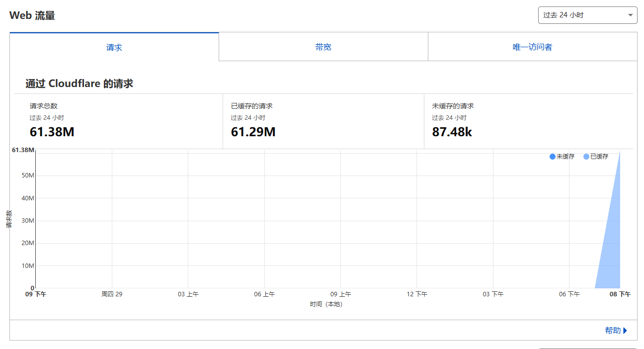Click the 12 下午 axis label
The image size is (644, 349).
tap(417, 294)
